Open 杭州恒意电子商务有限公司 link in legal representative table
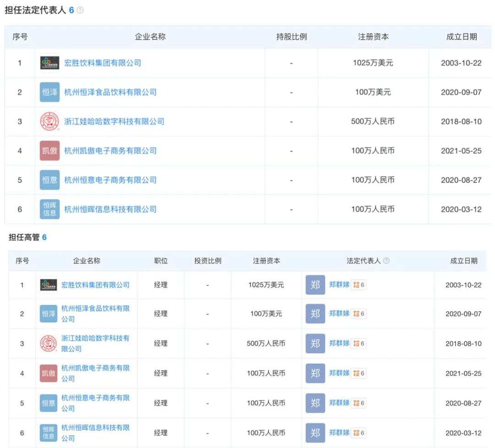495x448 pixels. pyautogui.click(x=110, y=180)
